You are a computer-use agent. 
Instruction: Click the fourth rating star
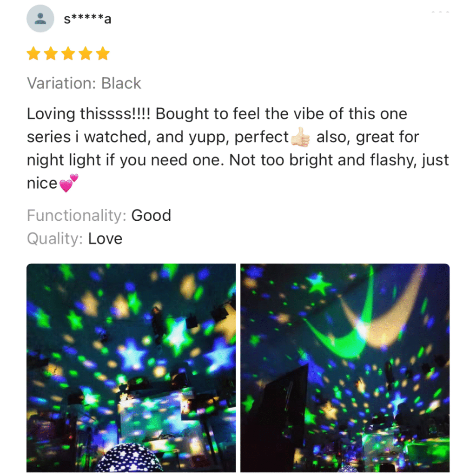coord(86,53)
